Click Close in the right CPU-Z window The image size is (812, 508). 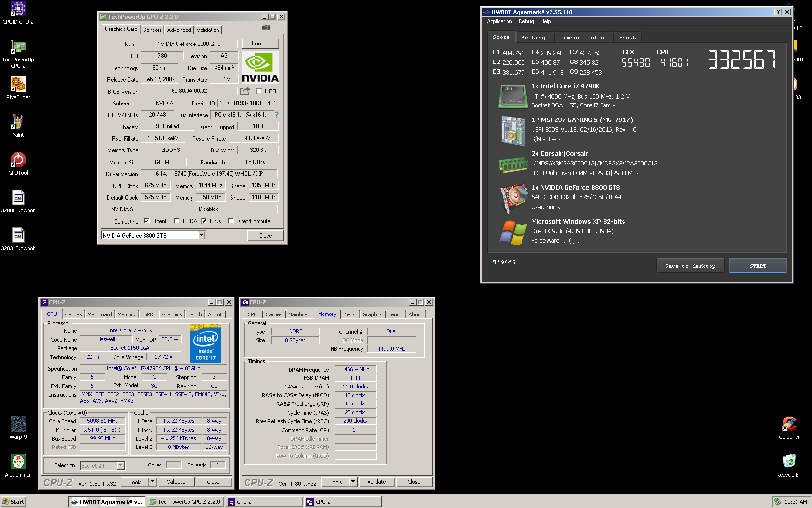(414, 482)
